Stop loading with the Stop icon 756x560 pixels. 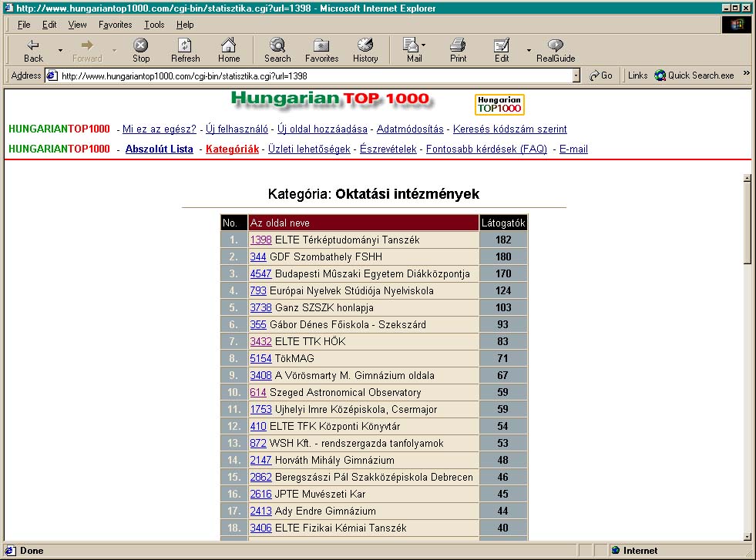pyautogui.click(x=141, y=46)
